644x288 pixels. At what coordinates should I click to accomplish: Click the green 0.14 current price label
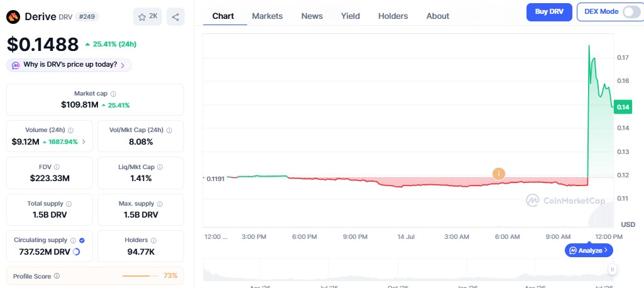click(623, 108)
